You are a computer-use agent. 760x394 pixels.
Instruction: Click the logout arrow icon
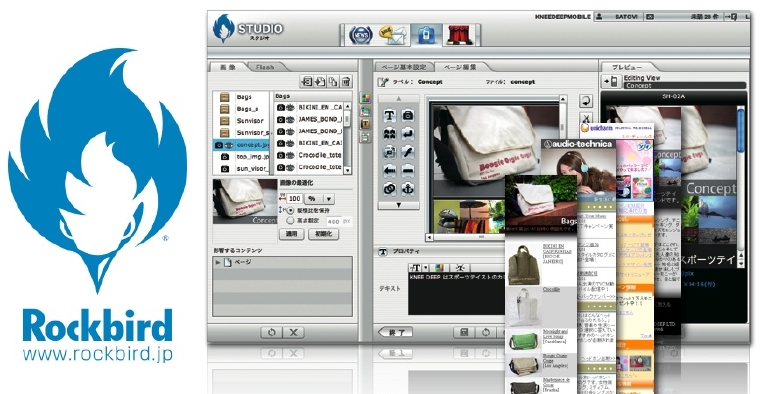pos(731,16)
